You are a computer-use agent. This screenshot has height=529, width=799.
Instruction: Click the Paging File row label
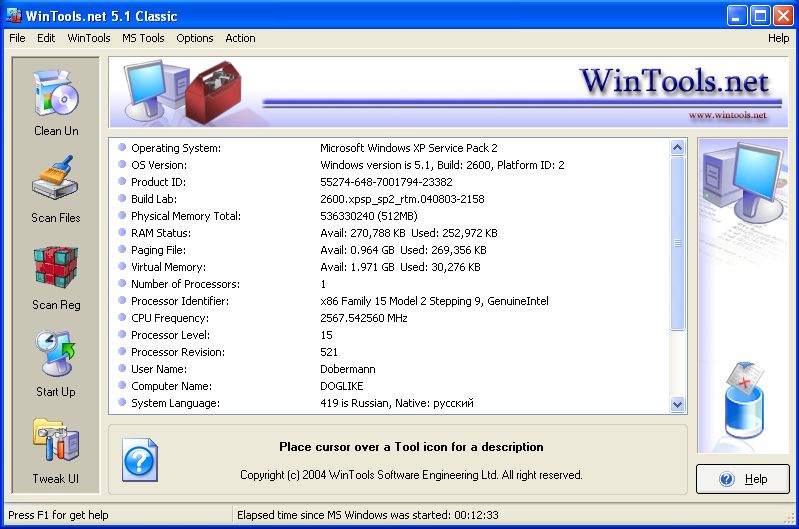click(x=158, y=250)
